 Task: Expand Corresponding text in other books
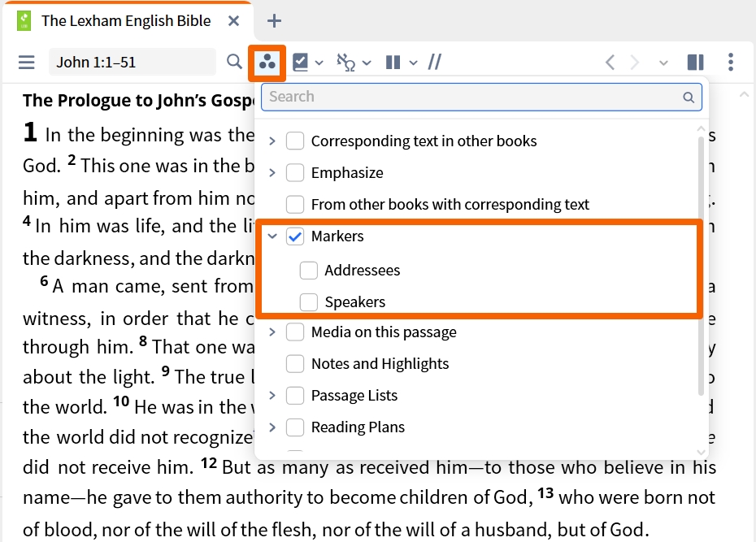(x=272, y=141)
